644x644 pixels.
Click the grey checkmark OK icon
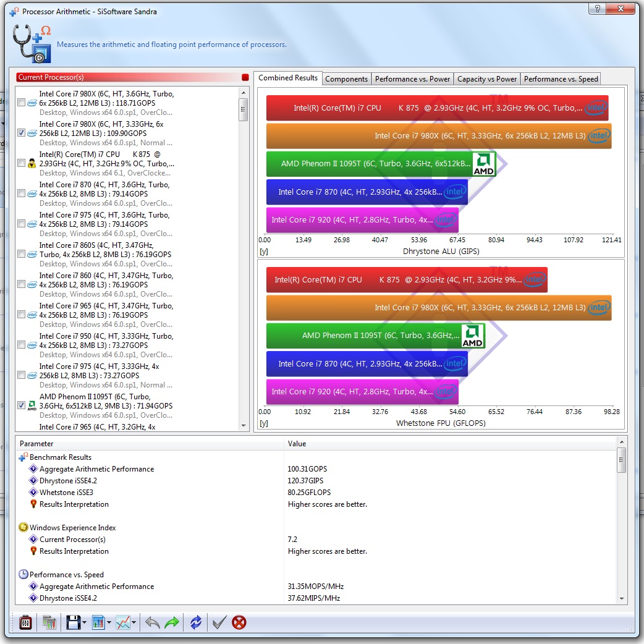[219, 622]
